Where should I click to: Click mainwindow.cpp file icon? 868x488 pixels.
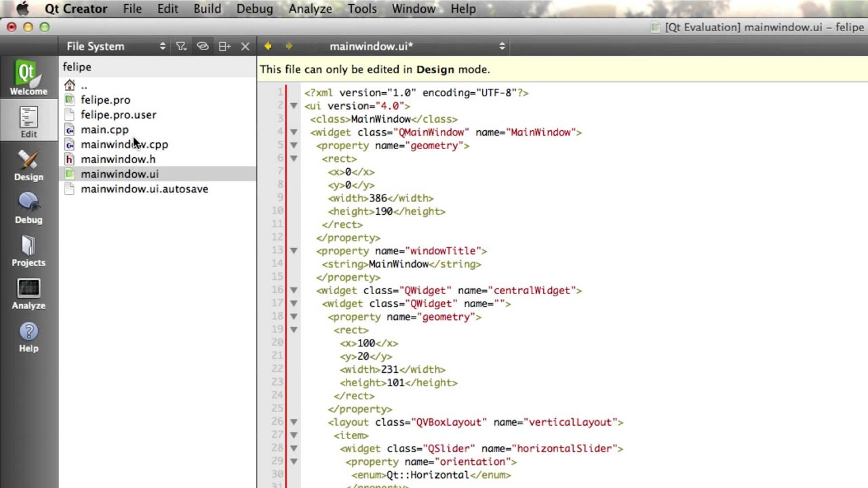(69, 144)
